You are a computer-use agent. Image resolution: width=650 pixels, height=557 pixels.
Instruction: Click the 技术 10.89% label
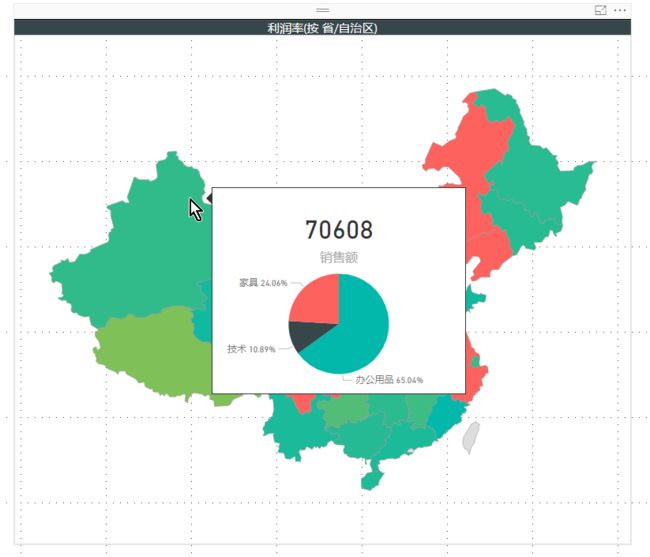point(251,349)
